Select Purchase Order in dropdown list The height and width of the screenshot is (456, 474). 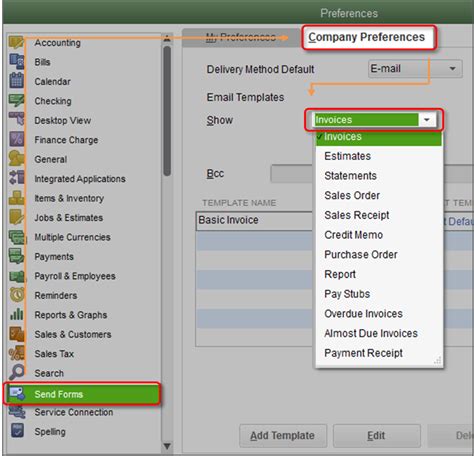point(379,254)
